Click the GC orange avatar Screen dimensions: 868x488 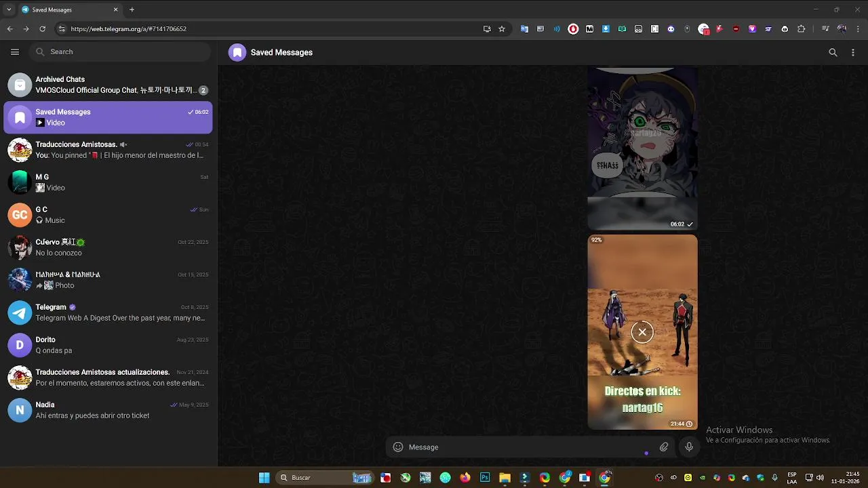pyautogui.click(x=20, y=215)
